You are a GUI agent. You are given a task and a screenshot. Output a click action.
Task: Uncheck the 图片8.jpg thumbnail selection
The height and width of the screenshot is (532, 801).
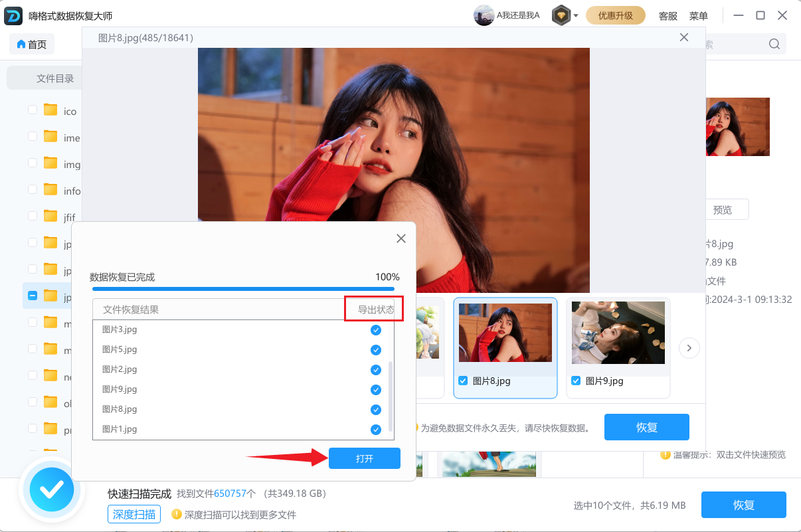[x=463, y=381]
